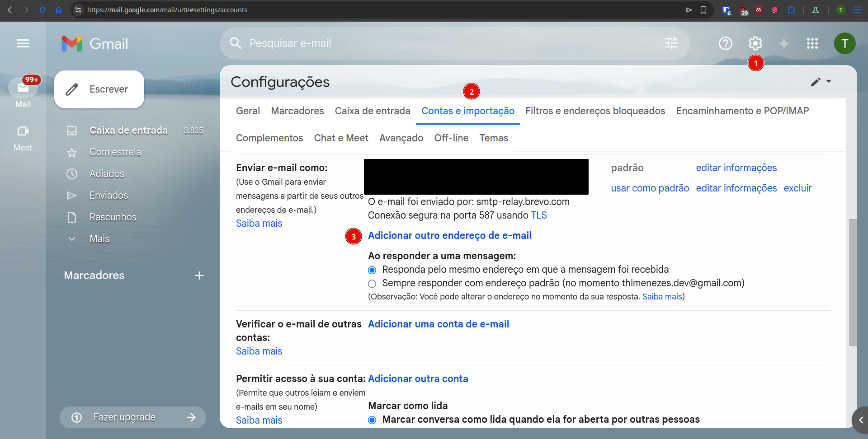Open input tools dropdown arrow

829,81
